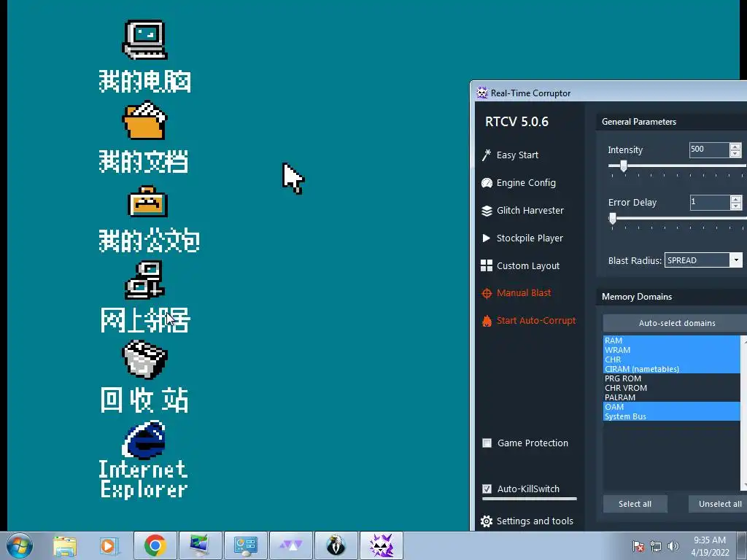747x560 pixels.
Task: Open the control panel taskbar icon
Action: click(x=245, y=545)
